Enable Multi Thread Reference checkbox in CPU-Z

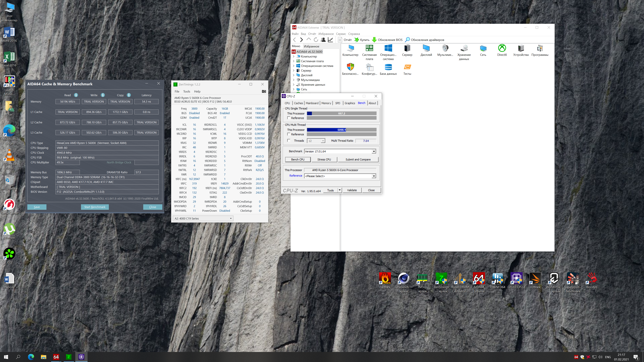point(289,134)
